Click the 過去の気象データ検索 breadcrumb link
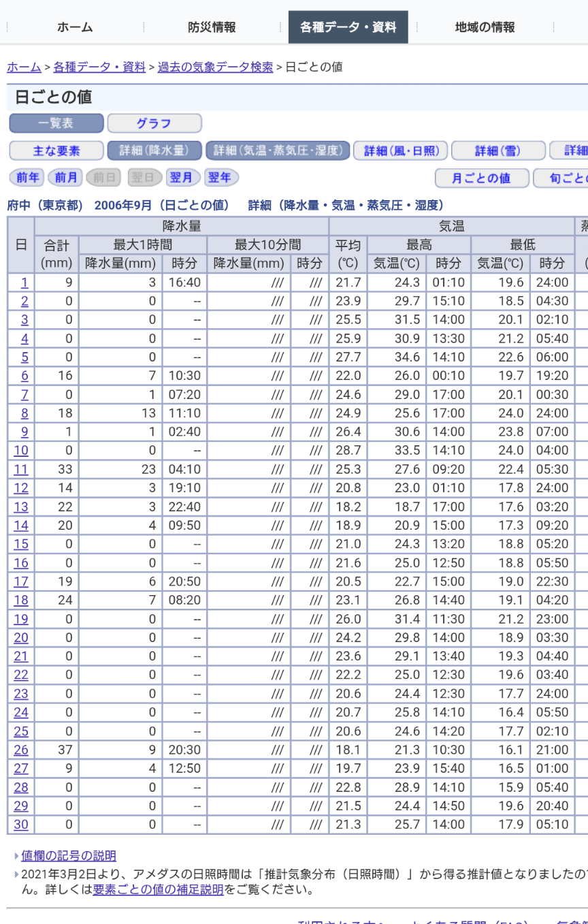588x924 pixels. (x=215, y=67)
